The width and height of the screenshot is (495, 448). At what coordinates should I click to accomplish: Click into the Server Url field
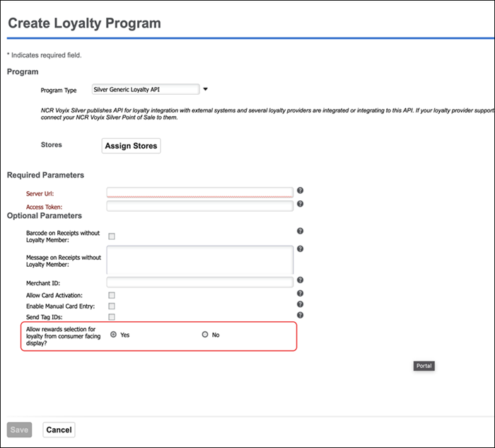[x=199, y=192]
